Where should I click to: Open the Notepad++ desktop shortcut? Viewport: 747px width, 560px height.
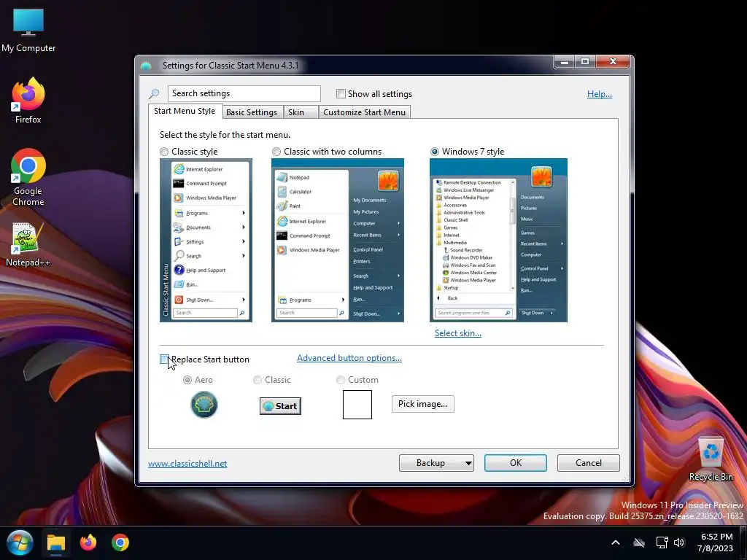click(28, 245)
